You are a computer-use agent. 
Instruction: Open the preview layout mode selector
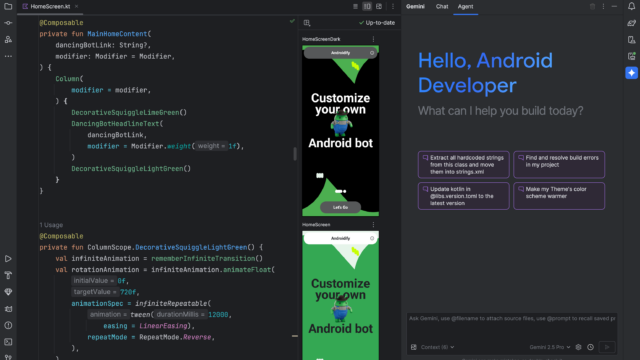coord(307,23)
